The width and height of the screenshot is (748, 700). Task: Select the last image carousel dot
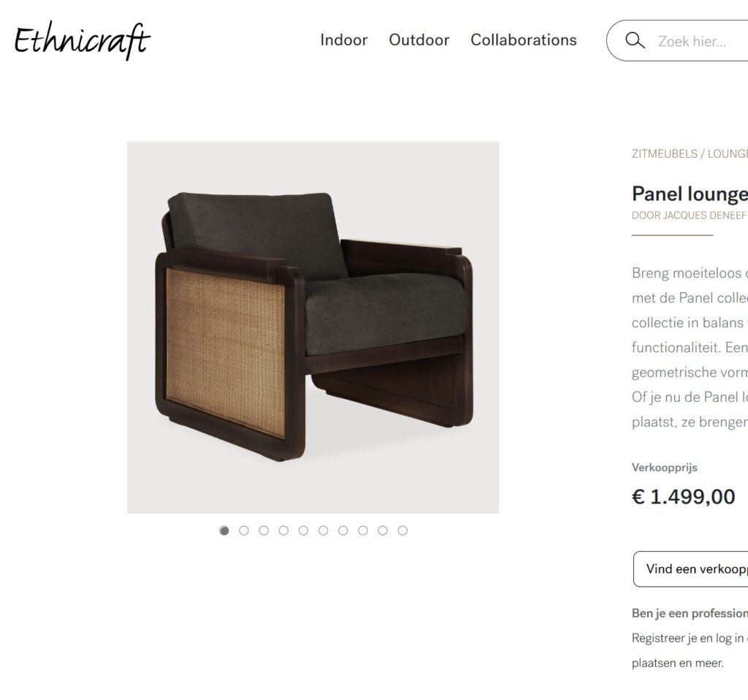pos(402,530)
